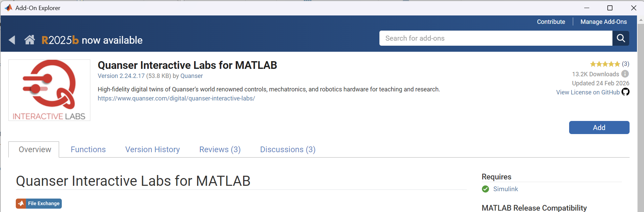Open Manage Add-Ons
The image size is (644, 212).
[x=603, y=22]
